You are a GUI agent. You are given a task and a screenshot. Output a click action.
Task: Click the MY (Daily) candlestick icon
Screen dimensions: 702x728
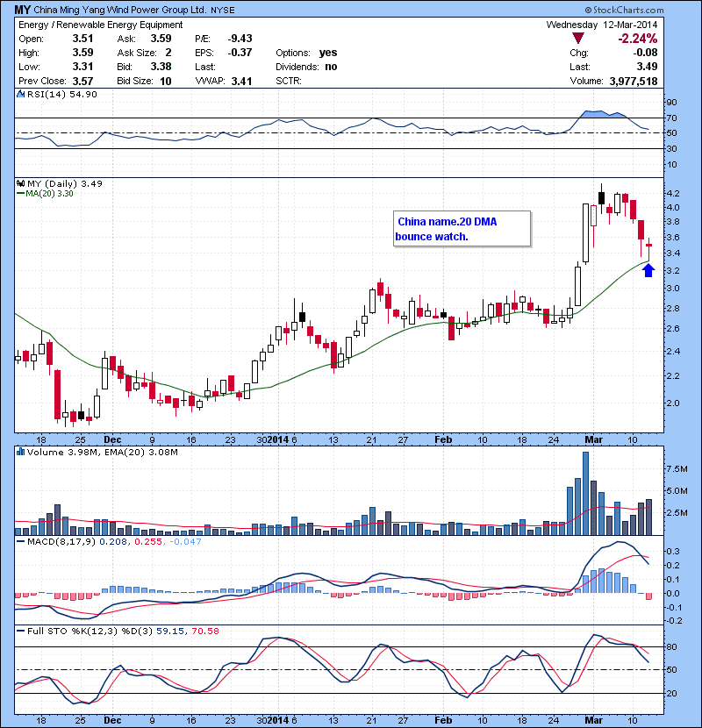click(x=20, y=183)
